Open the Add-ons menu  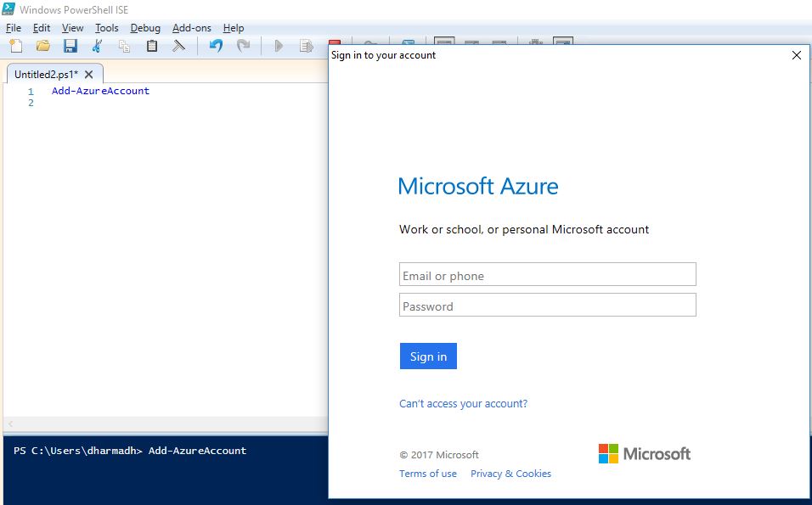[192, 28]
